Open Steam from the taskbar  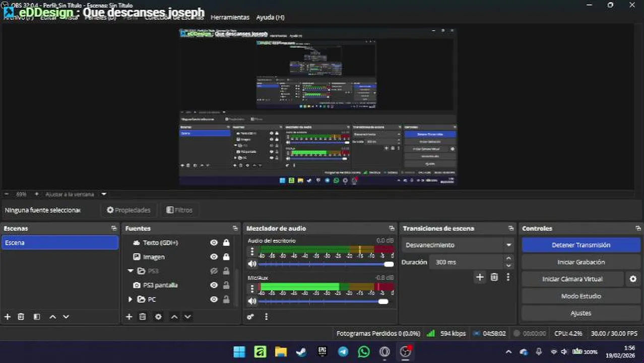(301, 352)
